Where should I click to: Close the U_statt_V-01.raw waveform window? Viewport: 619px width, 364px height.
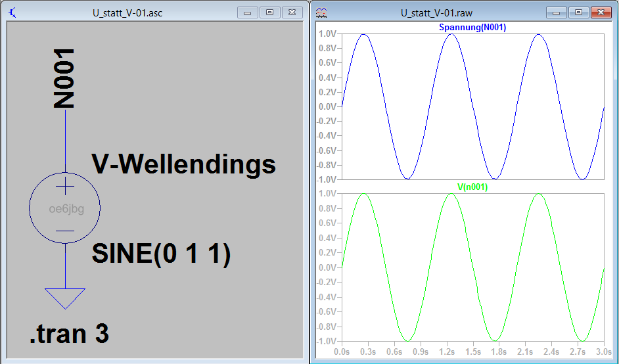[x=601, y=12]
